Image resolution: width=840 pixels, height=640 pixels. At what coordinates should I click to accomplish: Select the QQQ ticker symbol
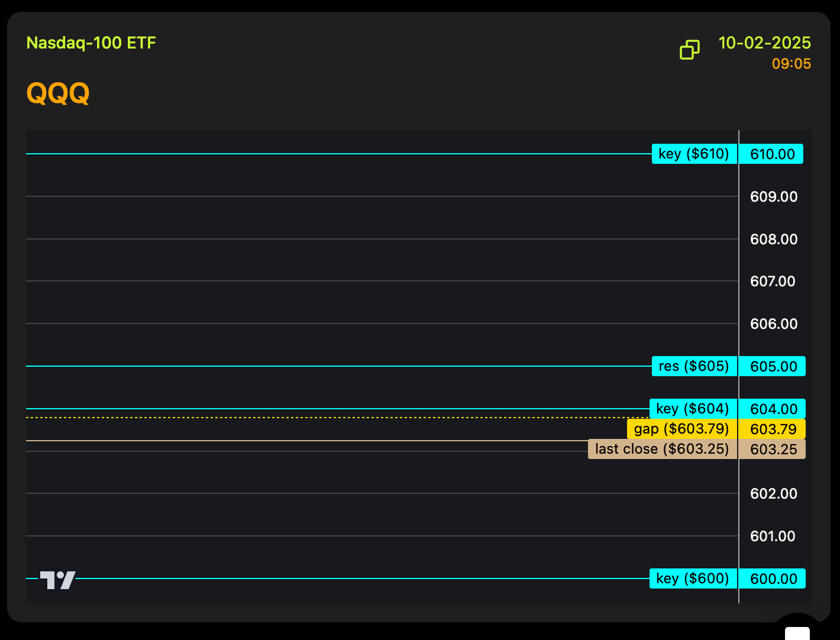[58, 93]
